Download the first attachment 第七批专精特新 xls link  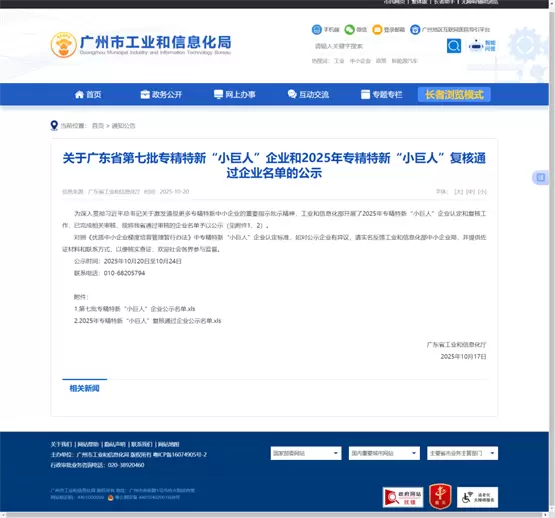(x=135, y=309)
